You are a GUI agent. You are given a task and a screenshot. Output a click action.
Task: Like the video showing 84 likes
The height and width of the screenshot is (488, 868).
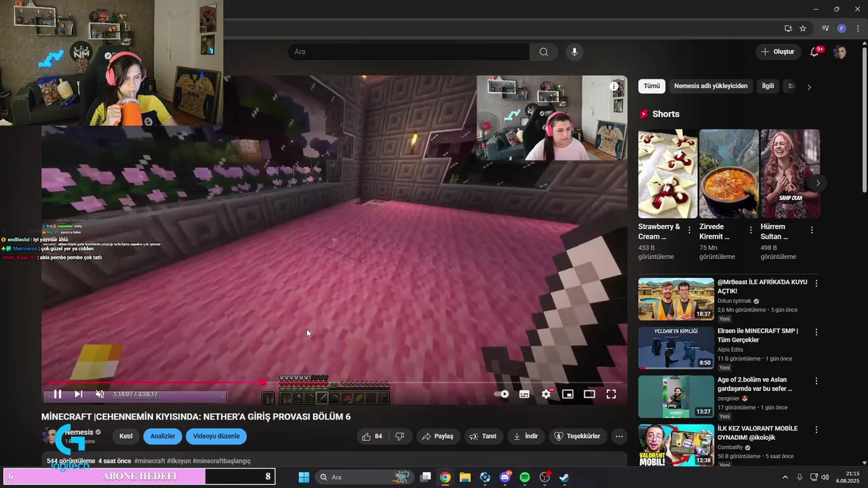(x=372, y=436)
